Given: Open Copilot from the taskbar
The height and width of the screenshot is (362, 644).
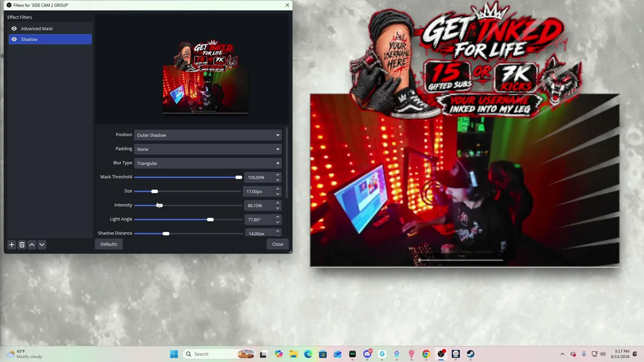Looking at the screenshot, I should [x=279, y=354].
